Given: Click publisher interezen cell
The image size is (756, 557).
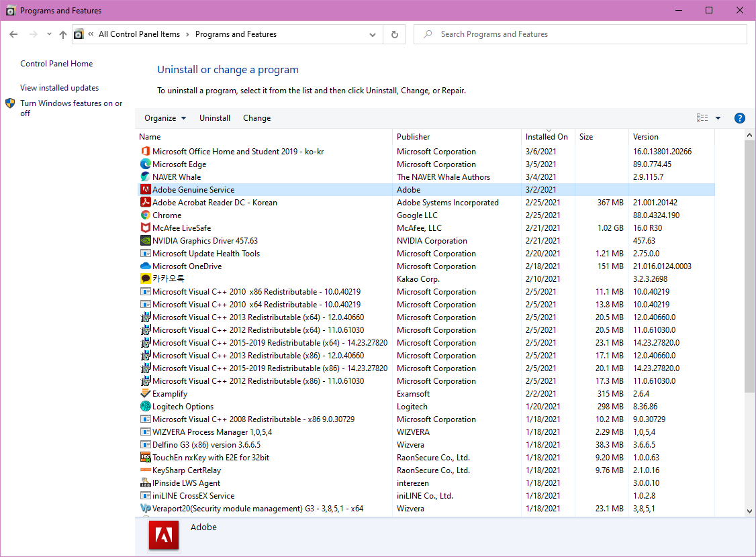Looking at the screenshot, I should (413, 483).
